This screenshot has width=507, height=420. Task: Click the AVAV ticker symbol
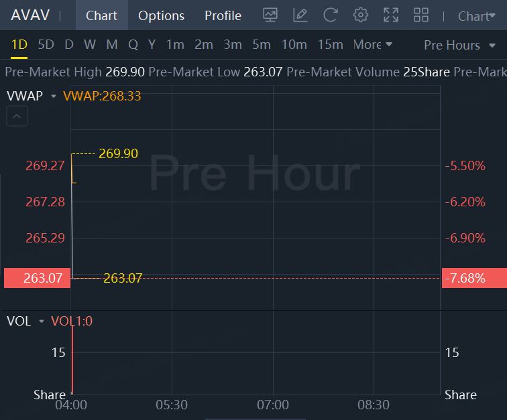pyautogui.click(x=30, y=15)
